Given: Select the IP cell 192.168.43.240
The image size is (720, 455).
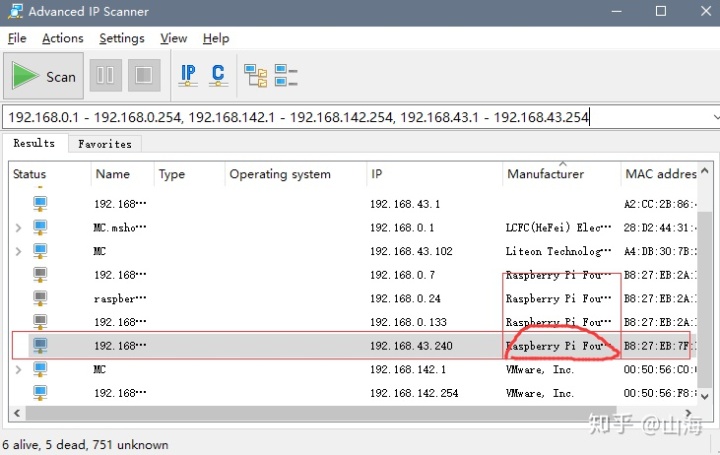Looking at the screenshot, I should (x=411, y=346).
